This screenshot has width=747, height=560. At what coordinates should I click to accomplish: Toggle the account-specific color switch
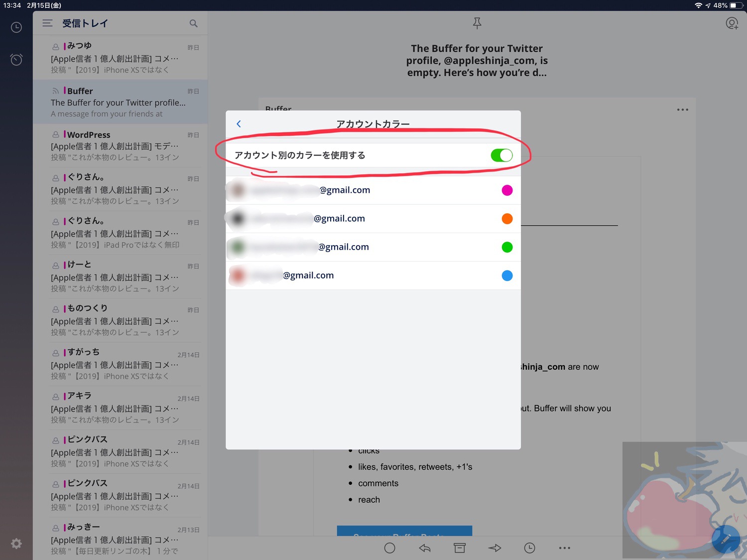(x=501, y=155)
